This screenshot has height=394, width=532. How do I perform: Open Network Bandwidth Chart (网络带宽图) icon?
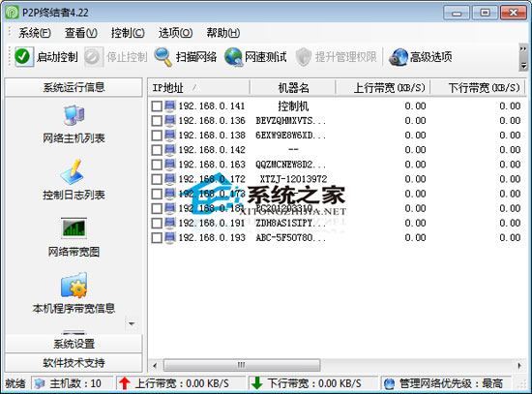click(74, 227)
